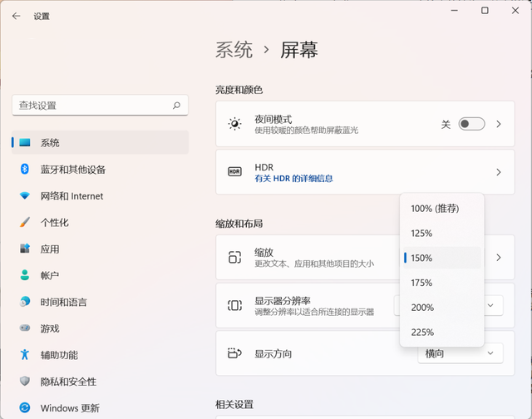Expand the HDR settings chevron

(x=499, y=172)
